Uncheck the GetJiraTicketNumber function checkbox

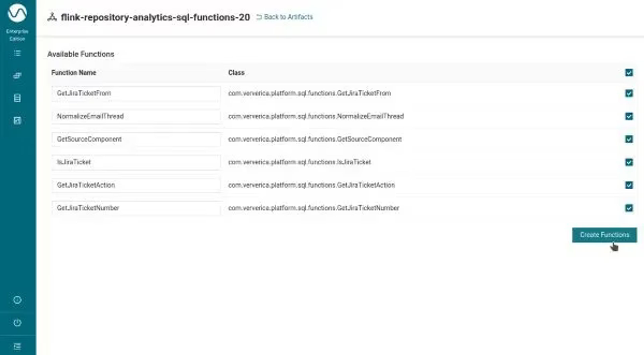pos(629,208)
